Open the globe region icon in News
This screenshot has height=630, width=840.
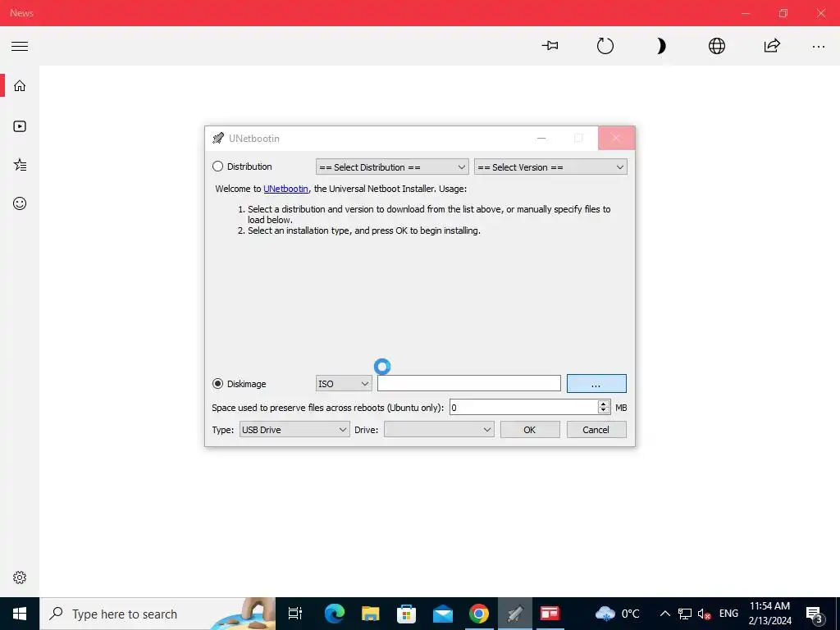click(717, 46)
